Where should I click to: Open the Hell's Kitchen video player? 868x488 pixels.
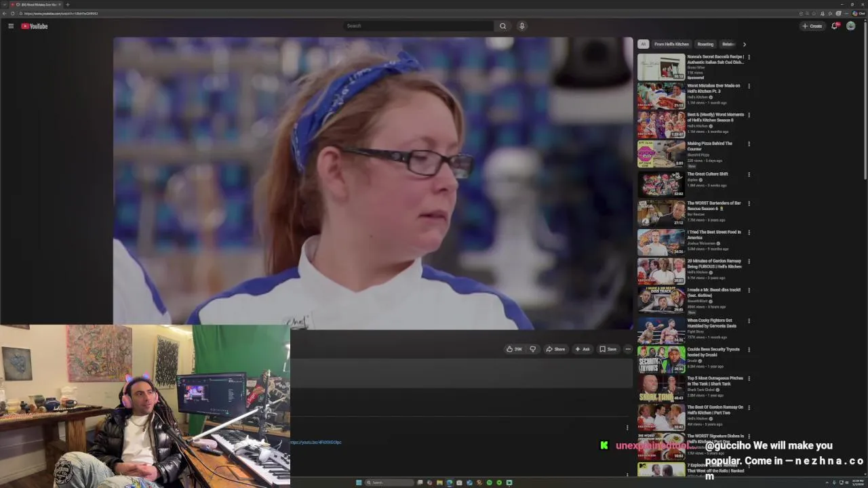click(373, 183)
